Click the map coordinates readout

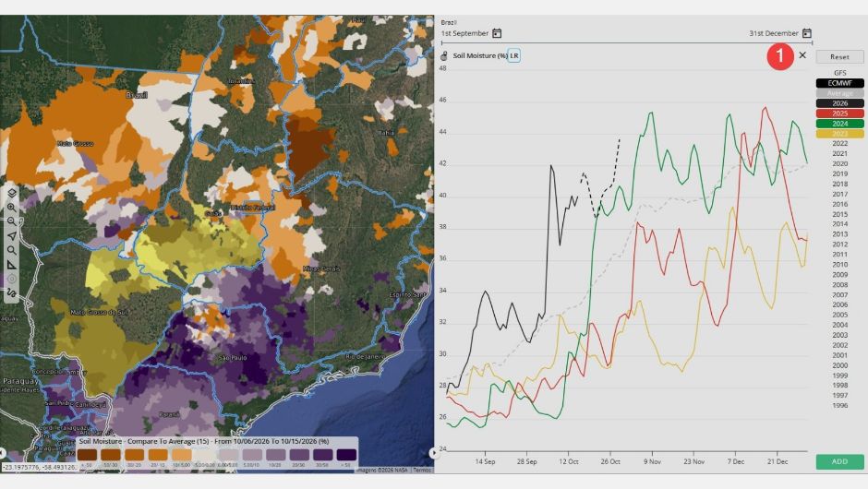(40, 468)
